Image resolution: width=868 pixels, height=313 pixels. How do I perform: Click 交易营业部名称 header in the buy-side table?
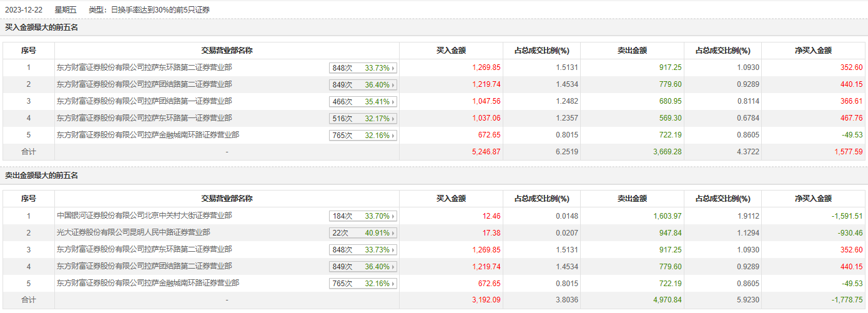tap(227, 51)
